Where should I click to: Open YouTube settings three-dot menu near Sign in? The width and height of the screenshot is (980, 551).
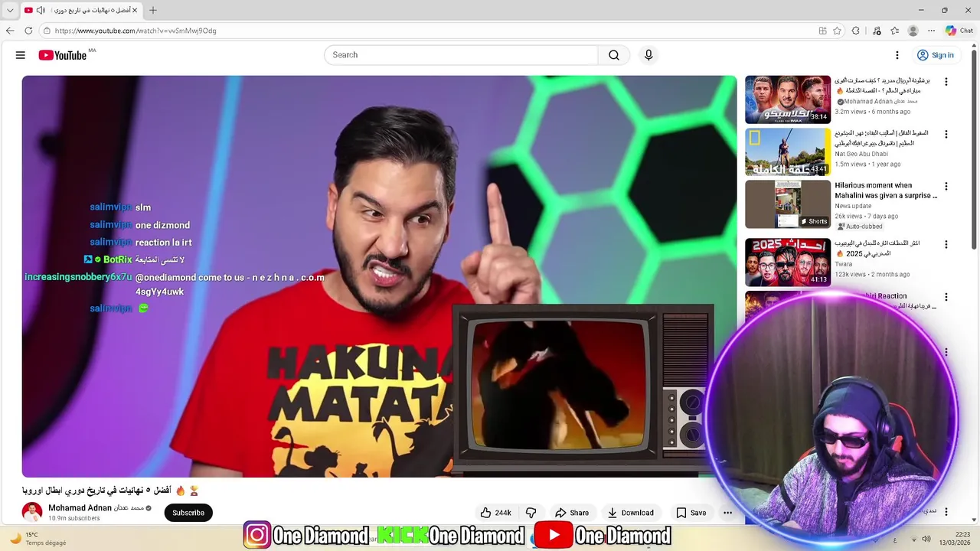(897, 55)
